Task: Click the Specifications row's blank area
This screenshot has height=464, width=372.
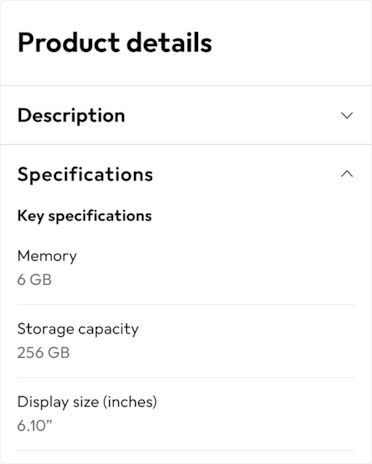Action: click(247, 174)
